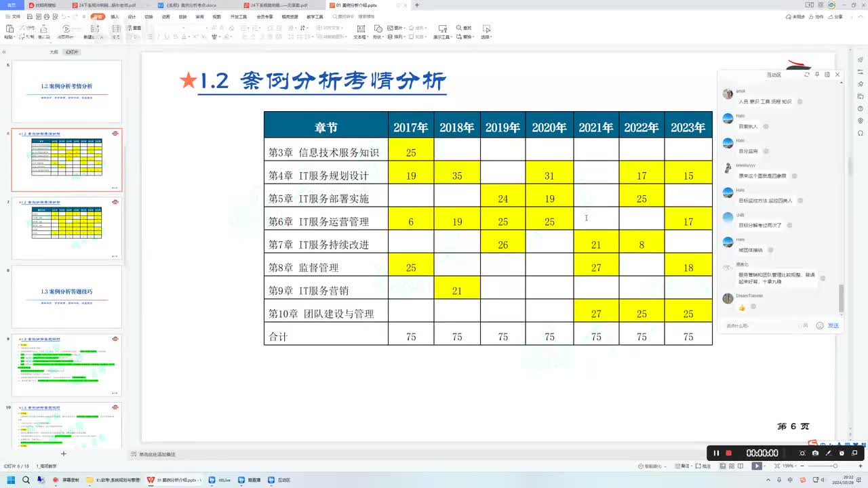Click the 未同步 cloud sync status
868x488 pixels.
tap(795, 16)
